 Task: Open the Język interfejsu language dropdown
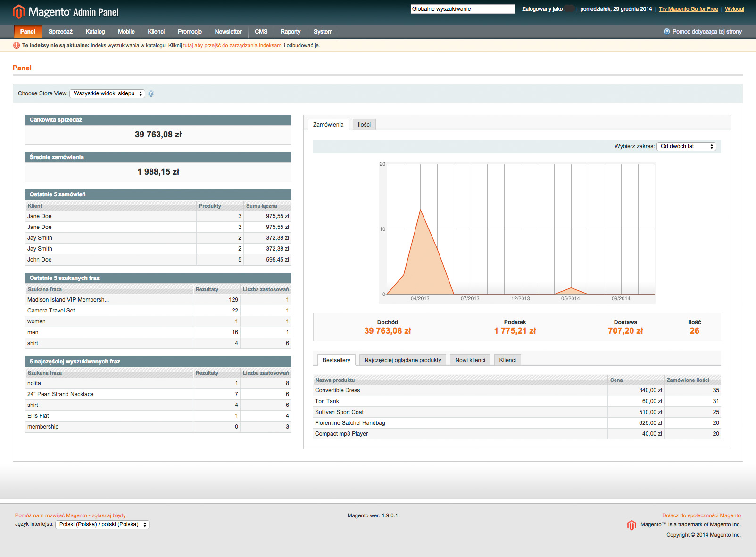click(x=102, y=524)
